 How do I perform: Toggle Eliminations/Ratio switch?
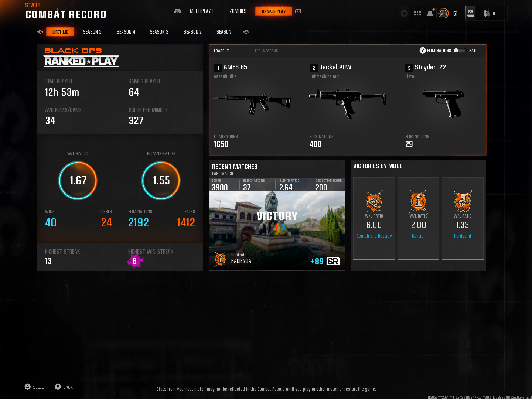pyautogui.click(x=460, y=50)
